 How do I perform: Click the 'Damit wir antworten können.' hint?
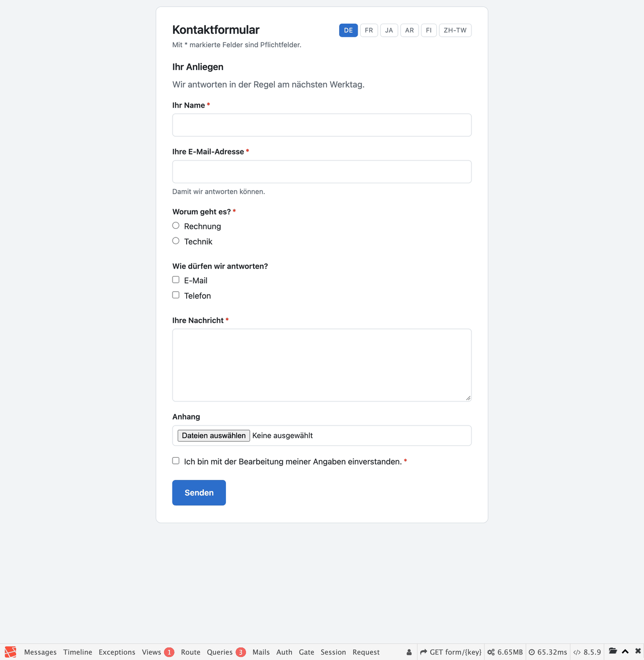(218, 192)
